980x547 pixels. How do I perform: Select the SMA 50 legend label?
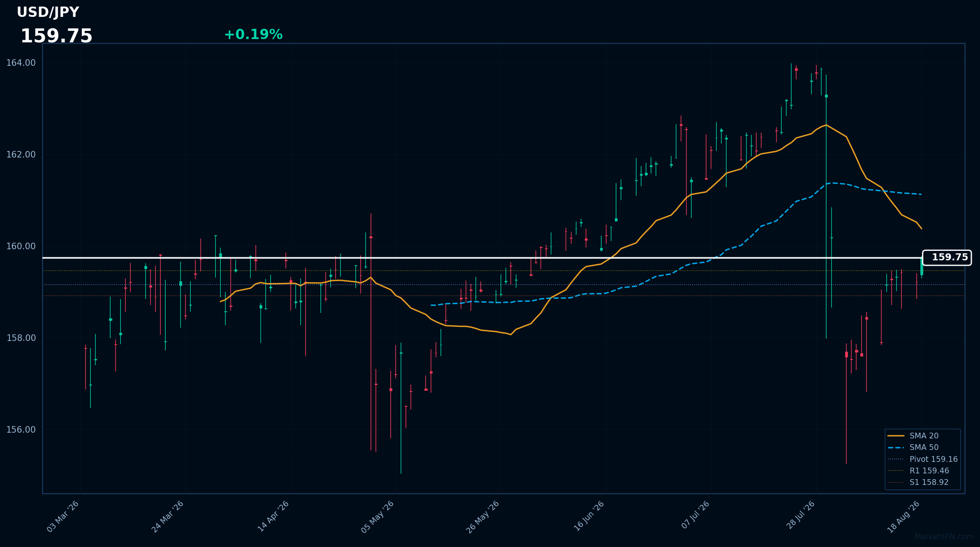924,447
